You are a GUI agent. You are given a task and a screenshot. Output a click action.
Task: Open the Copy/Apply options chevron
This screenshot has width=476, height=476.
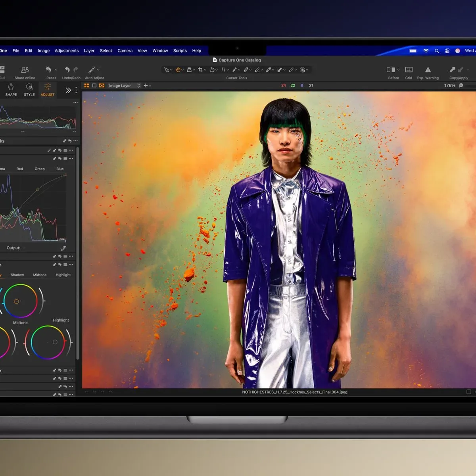click(x=468, y=70)
